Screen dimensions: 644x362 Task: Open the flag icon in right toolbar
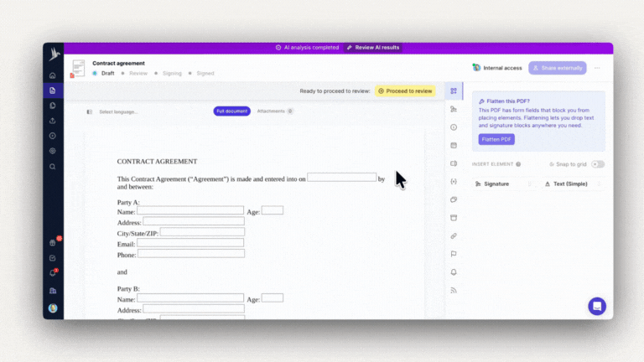[x=454, y=254]
